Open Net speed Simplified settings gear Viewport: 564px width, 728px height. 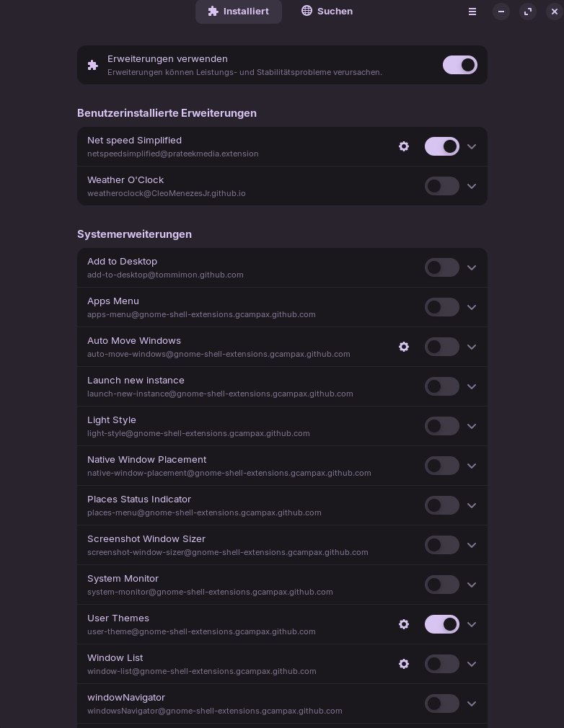pyautogui.click(x=404, y=146)
